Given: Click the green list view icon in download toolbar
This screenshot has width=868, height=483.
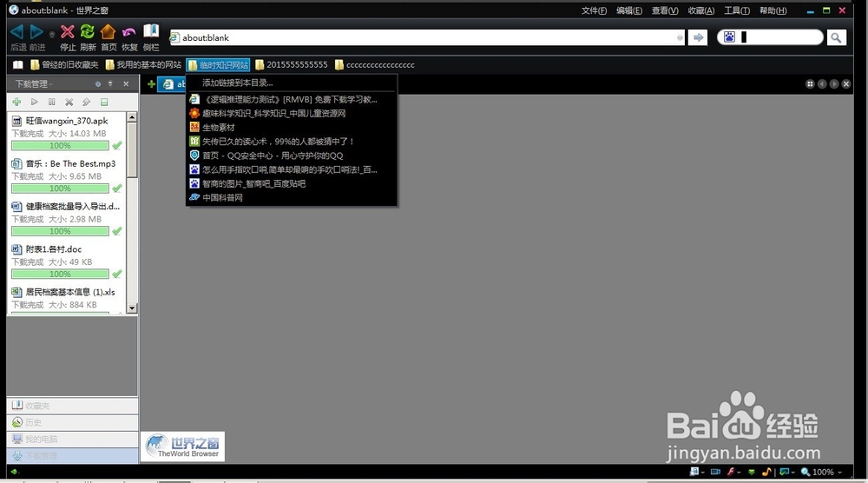Looking at the screenshot, I should coord(104,102).
